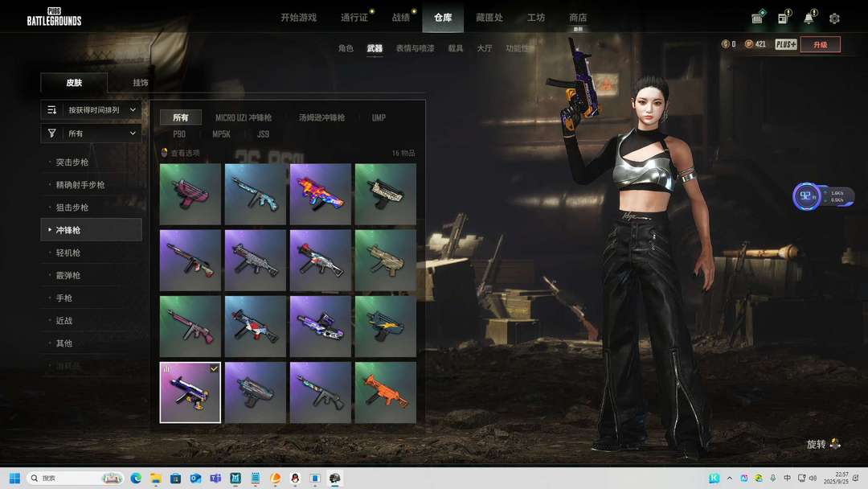Click the taskbar volume icon
The image size is (868, 489).
813,478
